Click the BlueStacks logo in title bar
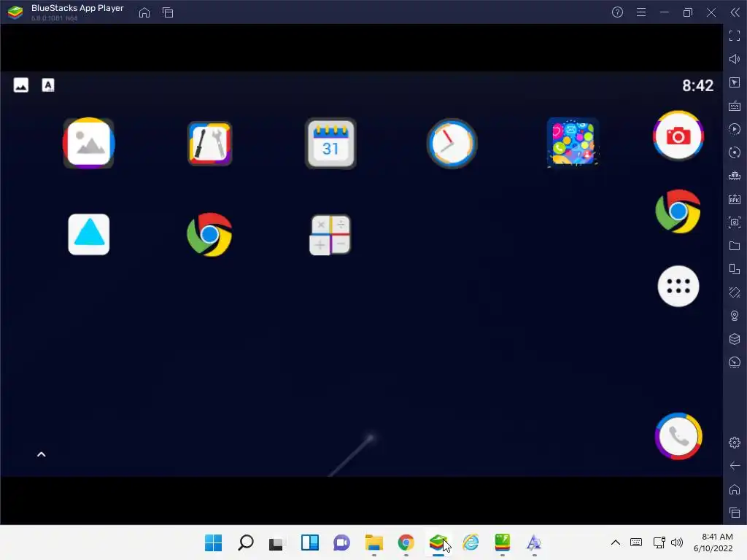The height and width of the screenshot is (560, 747). pos(15,12)
